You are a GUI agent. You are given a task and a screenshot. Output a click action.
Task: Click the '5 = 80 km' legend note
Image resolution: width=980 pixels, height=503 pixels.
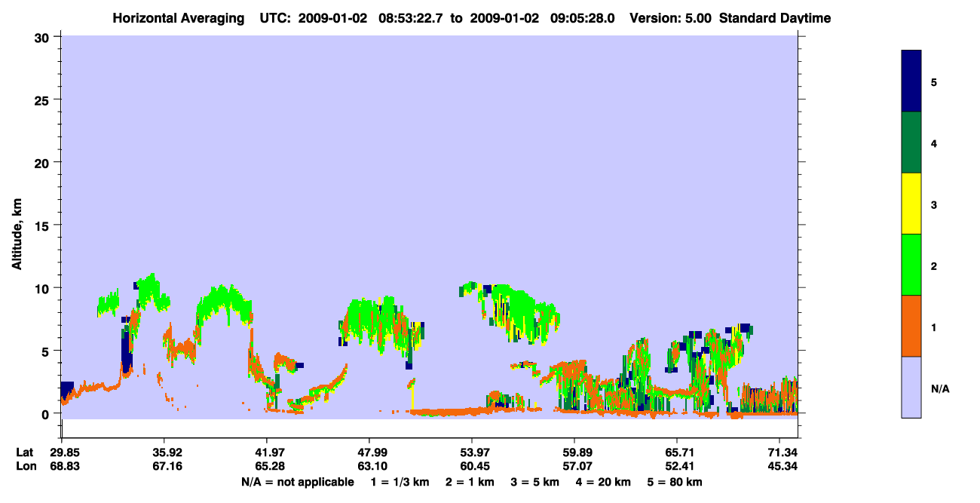point(675,482)
